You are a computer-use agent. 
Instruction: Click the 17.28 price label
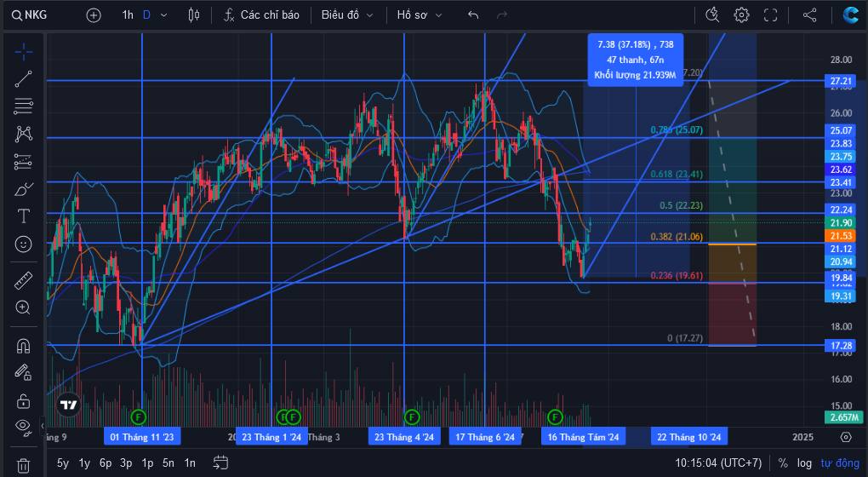click(x=840, y=346)
